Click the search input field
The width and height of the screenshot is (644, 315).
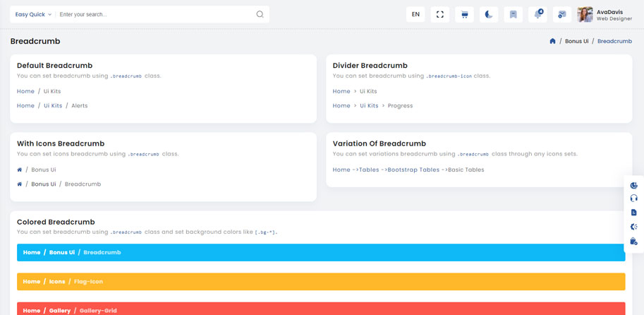point(155,14)
